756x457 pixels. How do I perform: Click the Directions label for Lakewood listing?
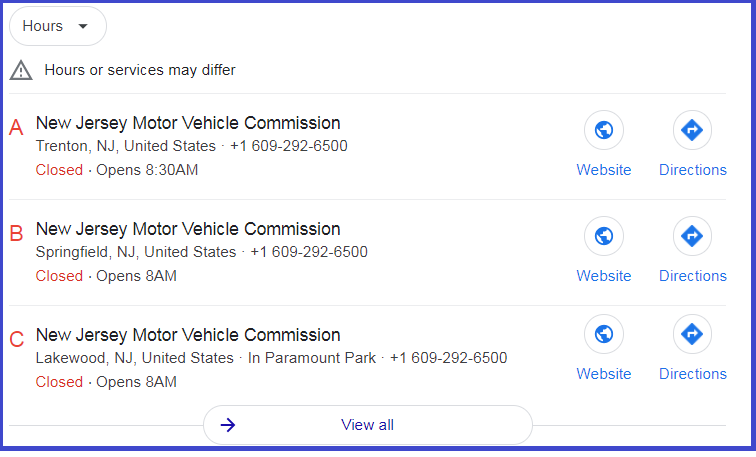693,374
